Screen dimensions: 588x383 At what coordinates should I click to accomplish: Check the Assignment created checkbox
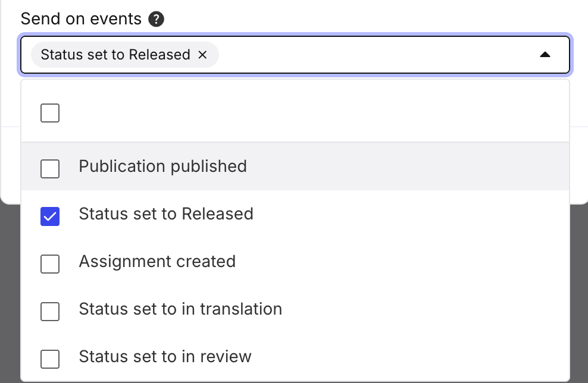[x=50, y=264]
